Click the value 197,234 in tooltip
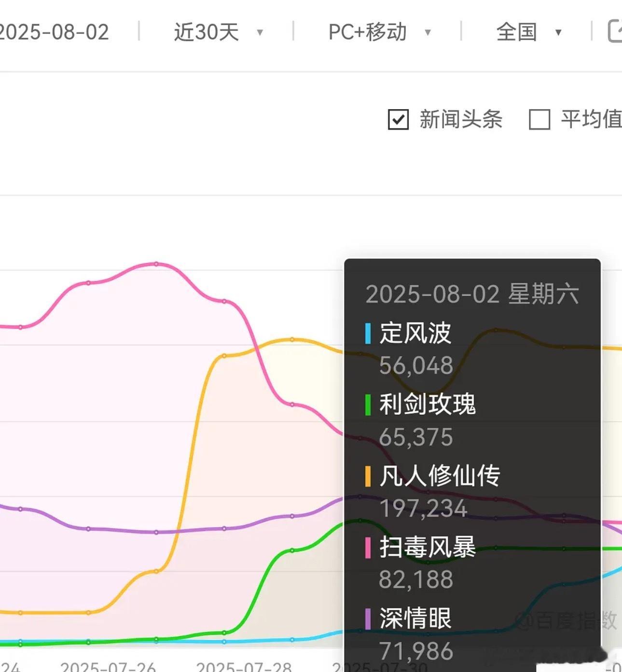The image size is (622, 672). (x=423, y=508)
